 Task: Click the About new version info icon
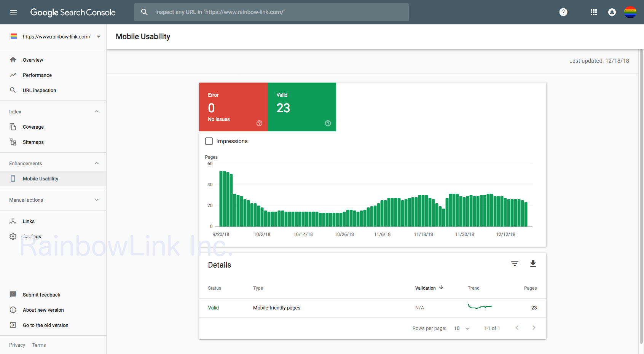tap(13, 310)
